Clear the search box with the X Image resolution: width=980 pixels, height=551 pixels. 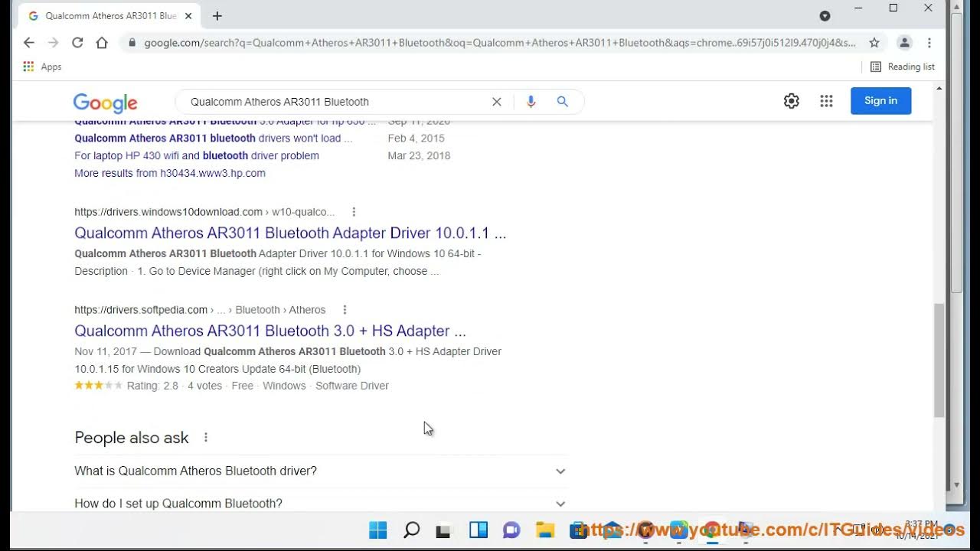pos(497,102)
